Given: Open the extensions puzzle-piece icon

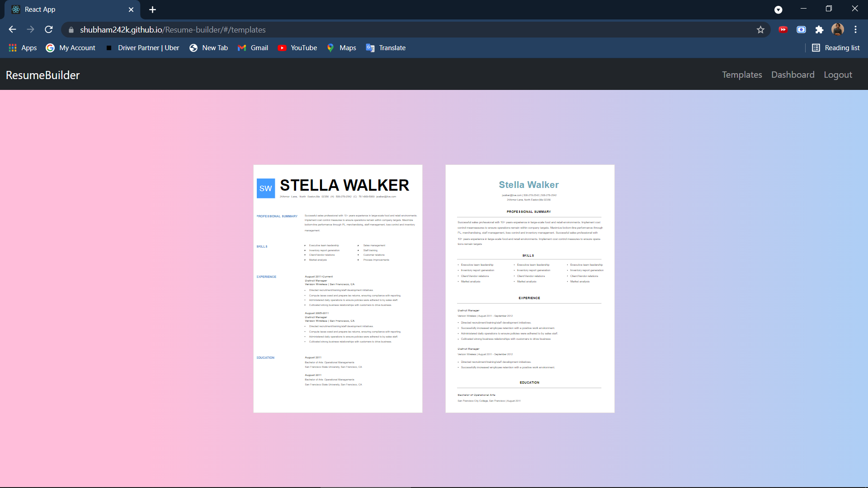Looking at the screenshot, I should pos(820,29).
